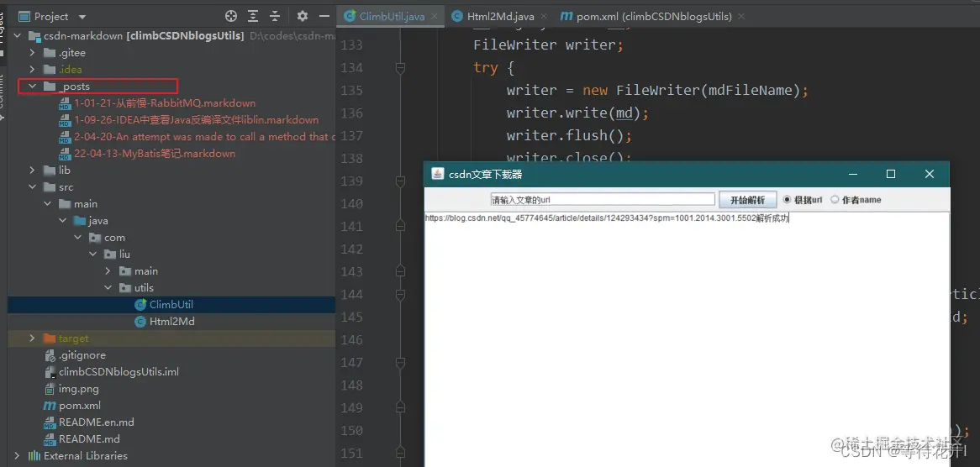Viewport: 980px width, 467px height.
Task: Click the .gitignore file icon
Action: (50, 355)
